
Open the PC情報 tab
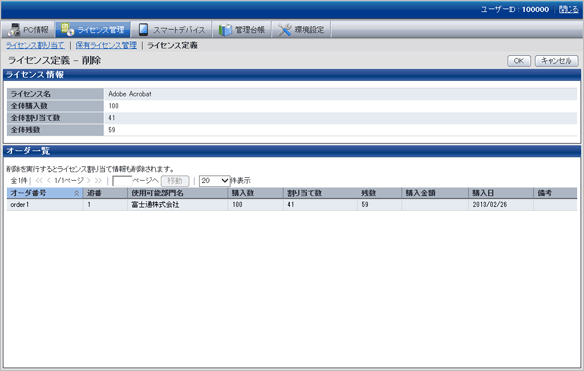28,29
